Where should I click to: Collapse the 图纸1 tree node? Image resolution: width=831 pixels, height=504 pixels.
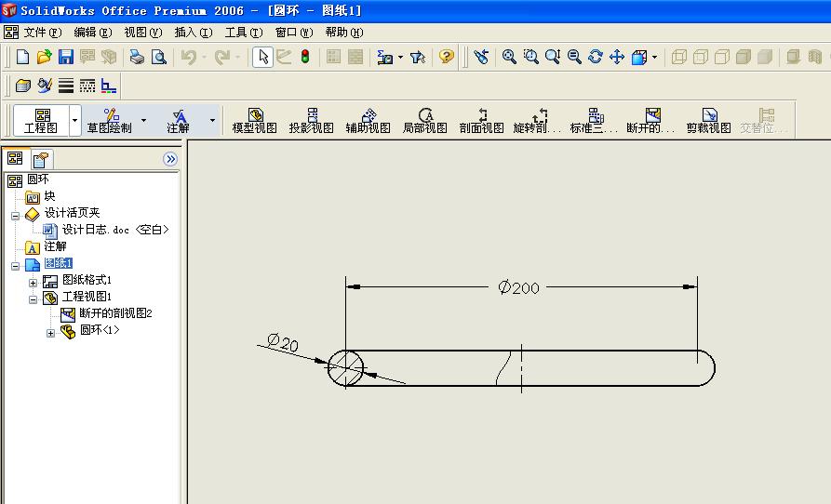[16, 266]
